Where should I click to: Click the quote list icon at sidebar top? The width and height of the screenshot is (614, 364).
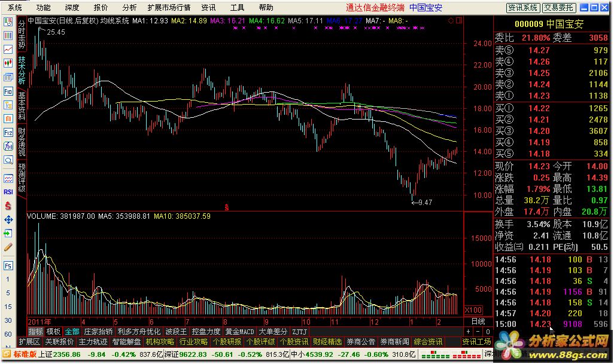click(8, 22)
